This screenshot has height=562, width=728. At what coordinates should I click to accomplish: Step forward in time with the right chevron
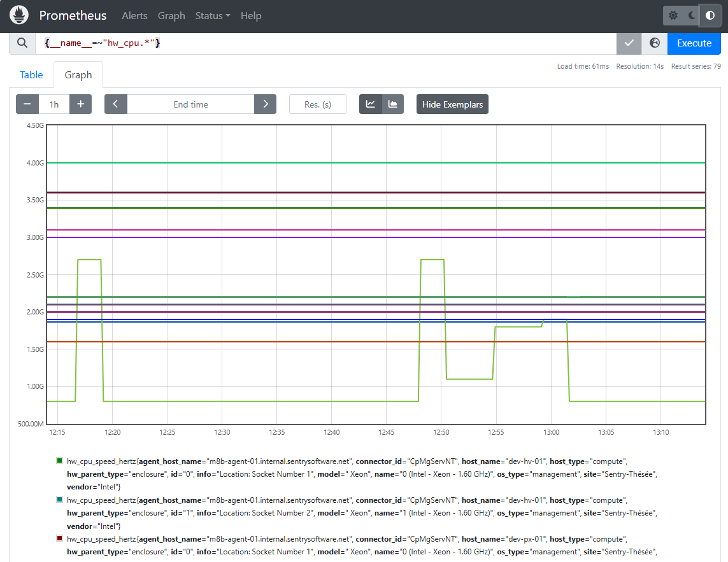click(266, 104)
